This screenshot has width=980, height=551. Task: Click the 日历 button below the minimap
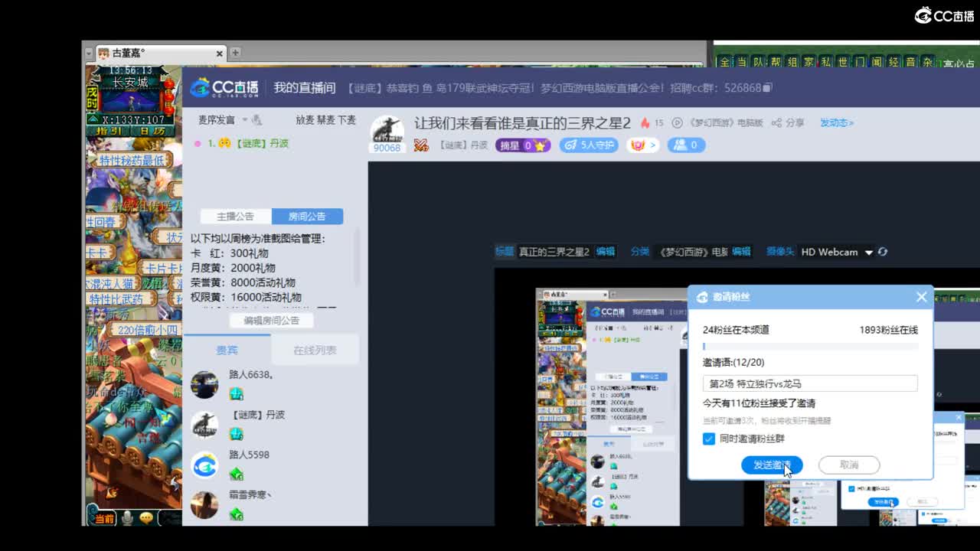click(x=152, y=131)
